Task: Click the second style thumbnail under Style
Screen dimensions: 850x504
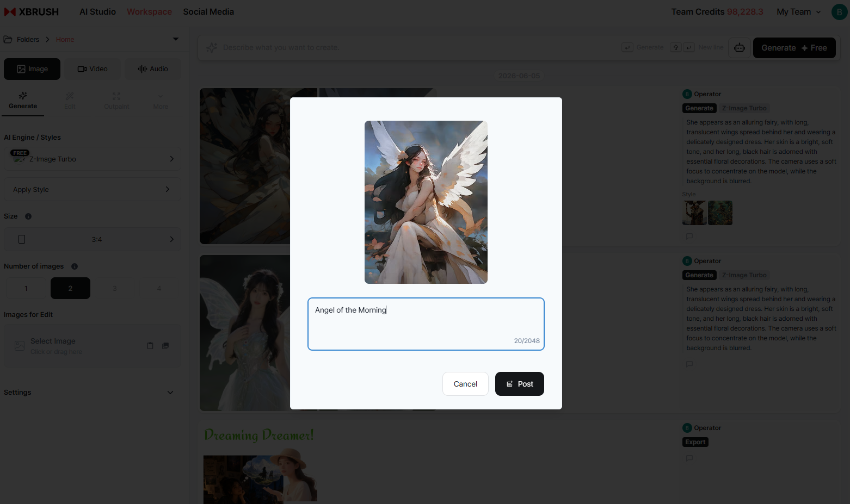Action: (720, 213)
